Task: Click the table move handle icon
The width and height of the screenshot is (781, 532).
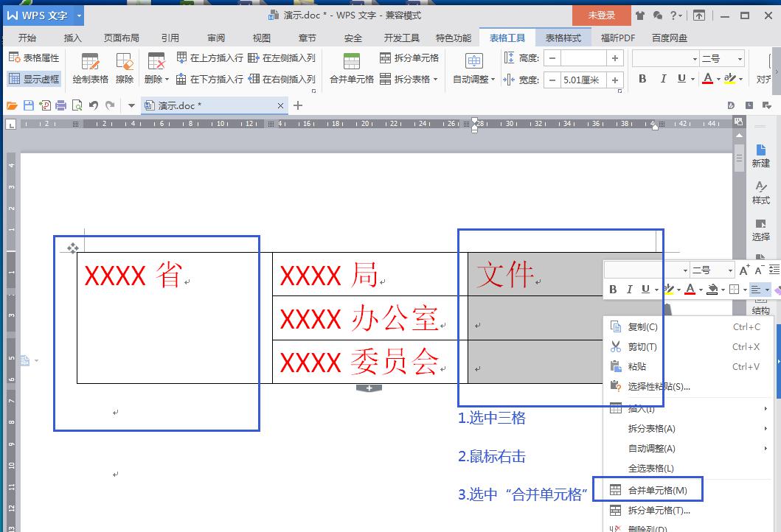Action: (73, 248)
